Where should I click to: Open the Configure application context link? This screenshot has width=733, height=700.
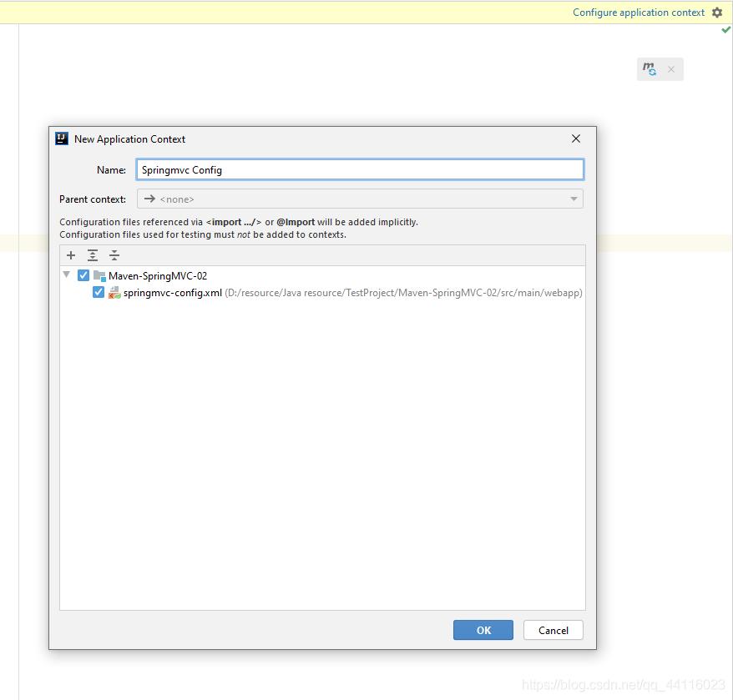[639, 13]
